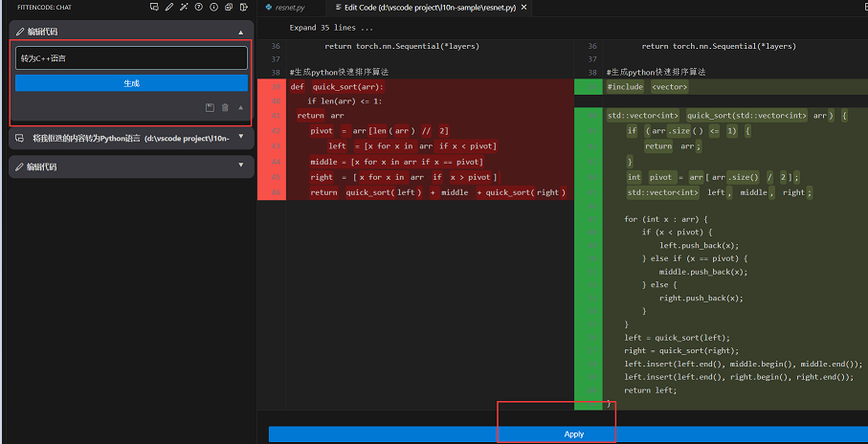Viewport: 868px width, 444px height.
Task: Click added line right = quick_sort(right);
Action: coord(681,351)
